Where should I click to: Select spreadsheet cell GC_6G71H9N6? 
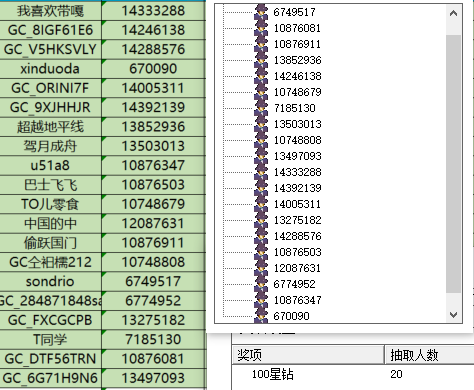[50, 378]
